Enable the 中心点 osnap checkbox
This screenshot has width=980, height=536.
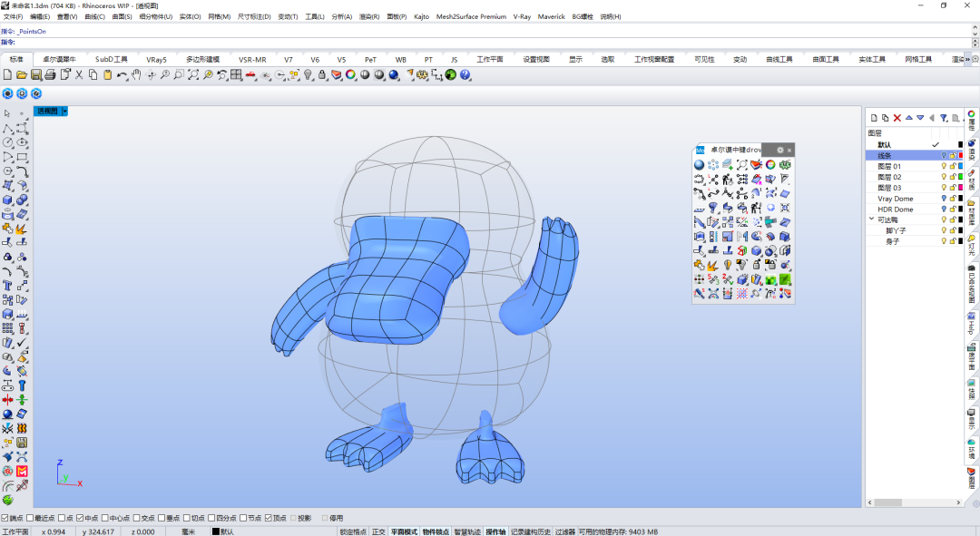(105, 518)
